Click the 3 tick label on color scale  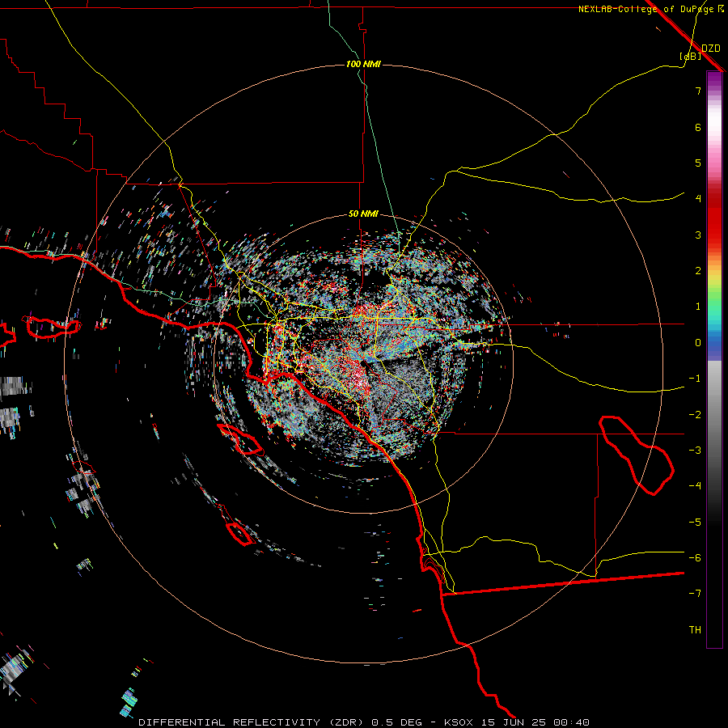pos(698,235)
